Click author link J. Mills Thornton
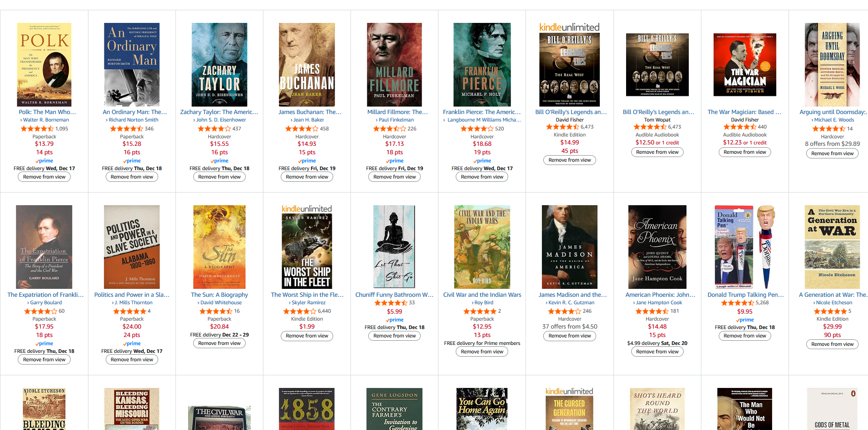 coord(133,303)
